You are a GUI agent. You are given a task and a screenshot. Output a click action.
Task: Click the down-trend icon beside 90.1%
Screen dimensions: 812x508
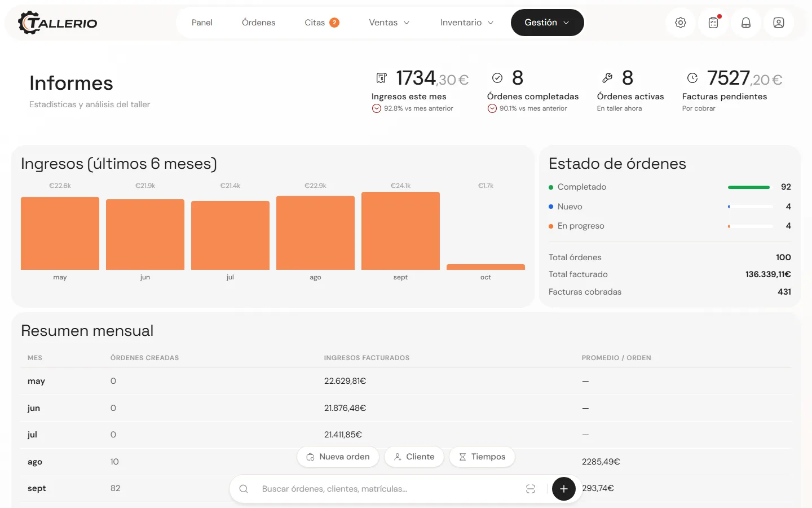pos(492,108)
